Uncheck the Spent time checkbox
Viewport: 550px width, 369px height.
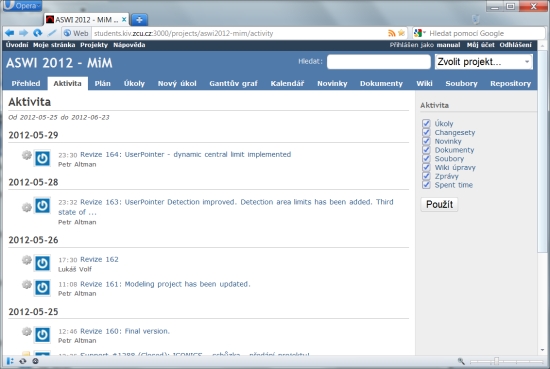pos(426,184)
